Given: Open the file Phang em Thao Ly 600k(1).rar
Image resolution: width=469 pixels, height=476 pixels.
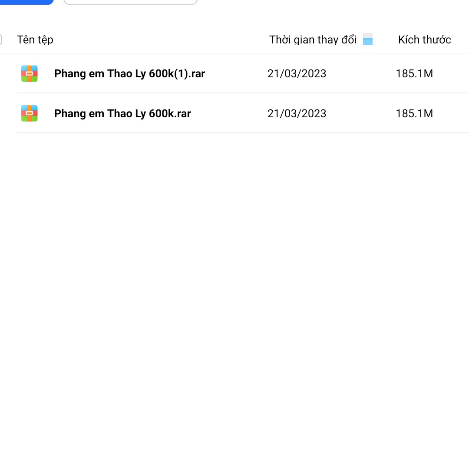Looking at the screenshot, I should tap(129, 73).
